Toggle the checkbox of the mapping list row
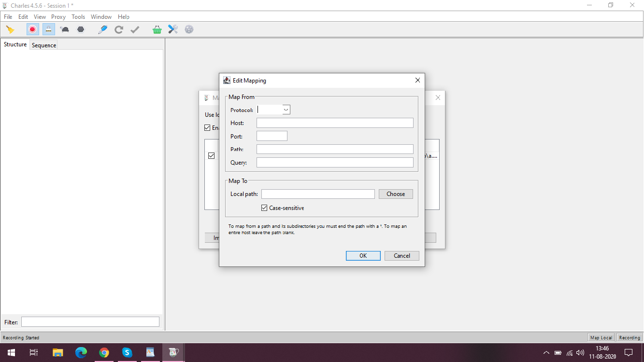The image size is (644, 362). [x=211, y=156]
